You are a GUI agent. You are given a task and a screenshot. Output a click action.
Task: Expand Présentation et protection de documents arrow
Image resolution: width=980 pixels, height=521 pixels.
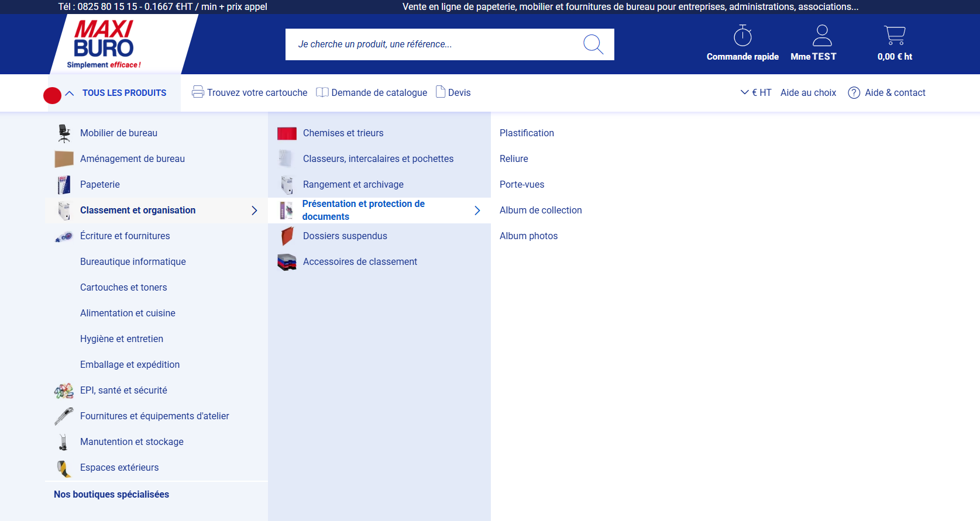tap(477, 211)
